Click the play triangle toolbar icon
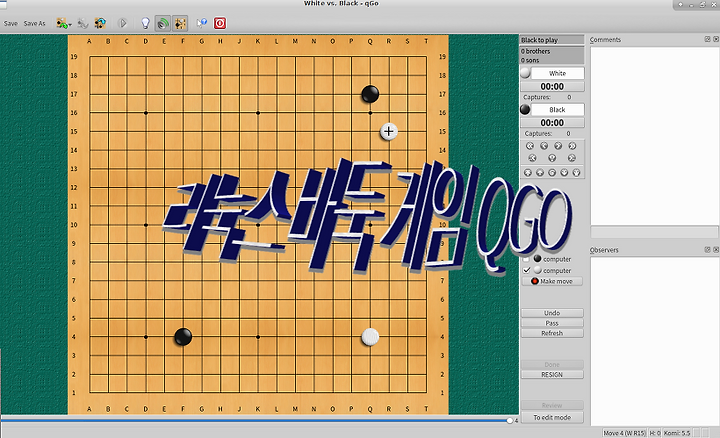 point(123,23)
